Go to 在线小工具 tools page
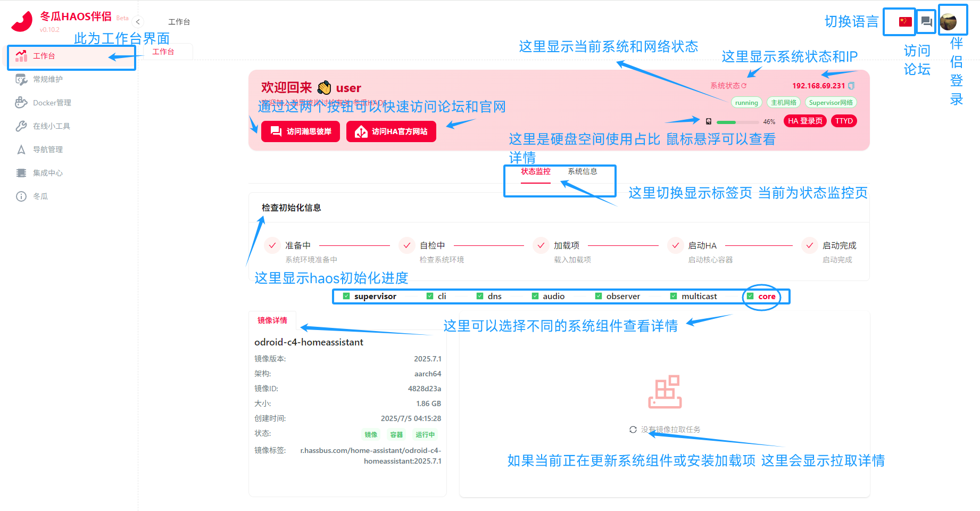The width and height of the screenshot is (980, 511). 51,126
